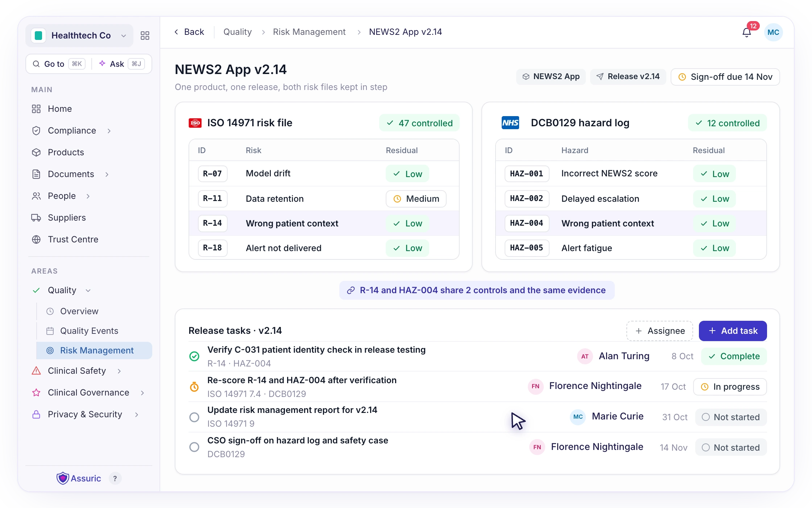The image size is (812, 508).
Task: Collapse the Quality area chevron
Action: tap(88, 290)
